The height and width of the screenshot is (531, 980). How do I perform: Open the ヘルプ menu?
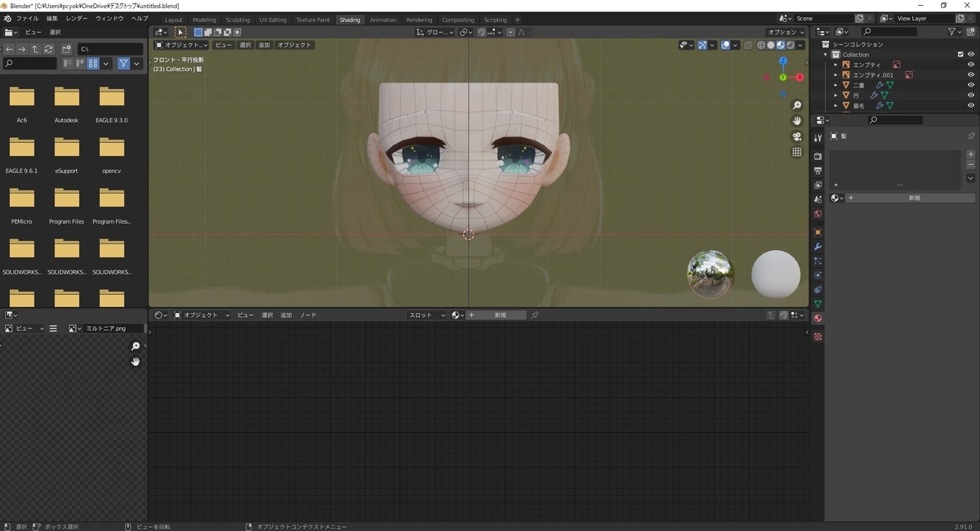(140, 18)
